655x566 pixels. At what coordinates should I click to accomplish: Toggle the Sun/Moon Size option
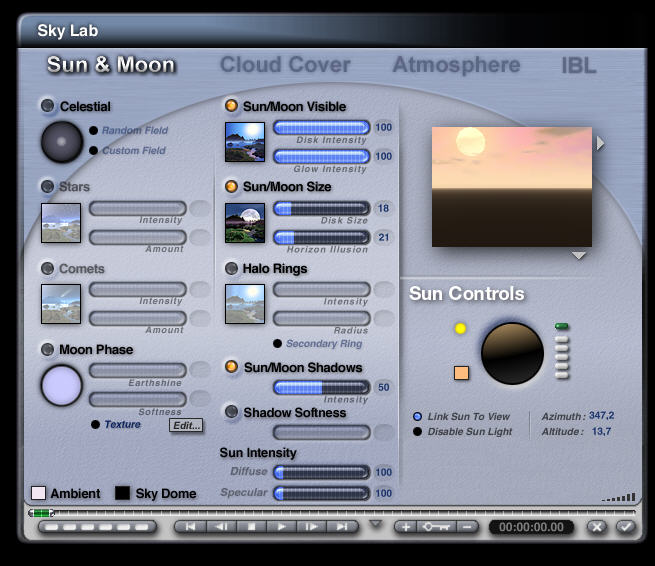231,186
